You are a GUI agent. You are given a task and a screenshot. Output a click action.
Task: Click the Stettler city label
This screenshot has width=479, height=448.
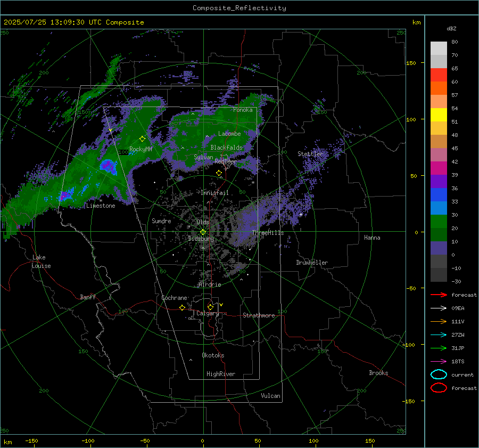click(x=310, y=154)
